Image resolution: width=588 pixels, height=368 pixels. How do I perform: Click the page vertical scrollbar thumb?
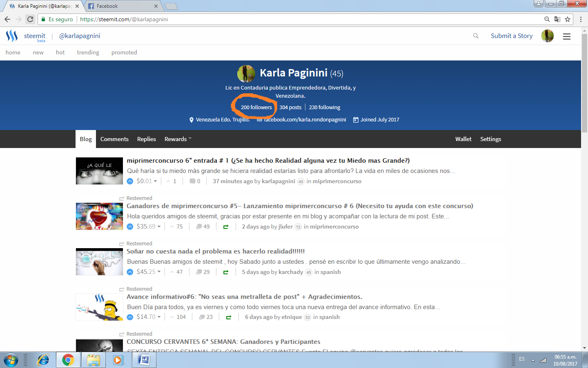pos(584,83)
